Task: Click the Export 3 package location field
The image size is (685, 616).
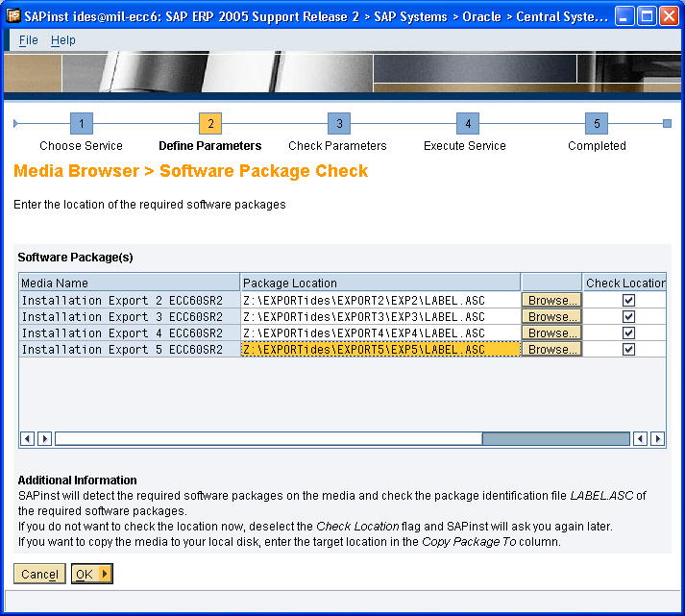Action: [x=379, y=317]
